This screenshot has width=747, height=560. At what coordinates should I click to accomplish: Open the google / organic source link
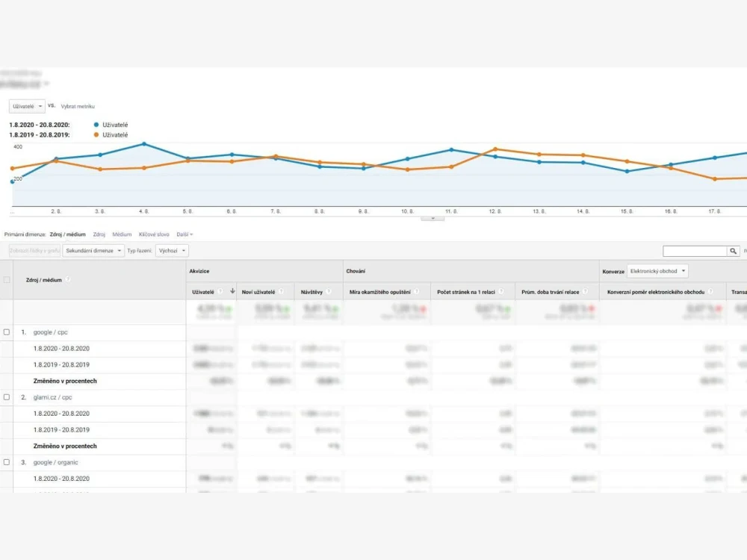(x=56, y=462)
